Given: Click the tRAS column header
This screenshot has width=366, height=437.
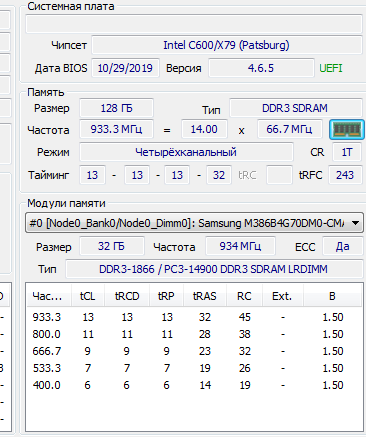Looking at the screenshot, I should point(205,296).
